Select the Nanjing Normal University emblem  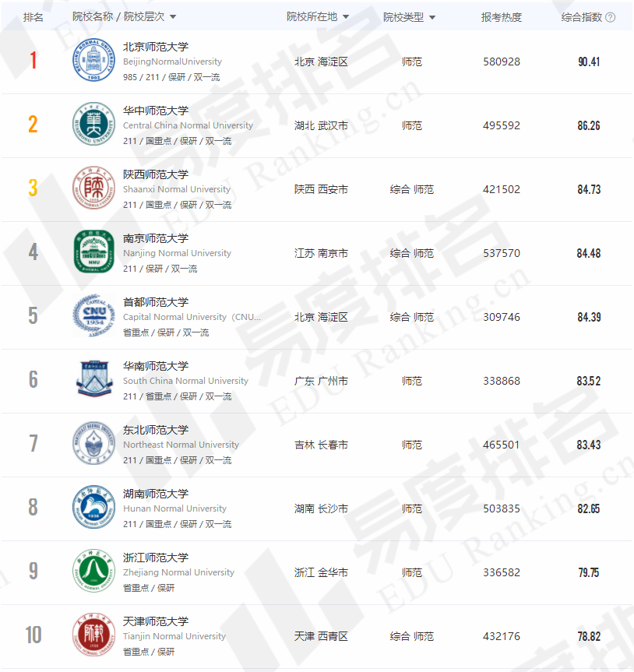coord(94,252)
